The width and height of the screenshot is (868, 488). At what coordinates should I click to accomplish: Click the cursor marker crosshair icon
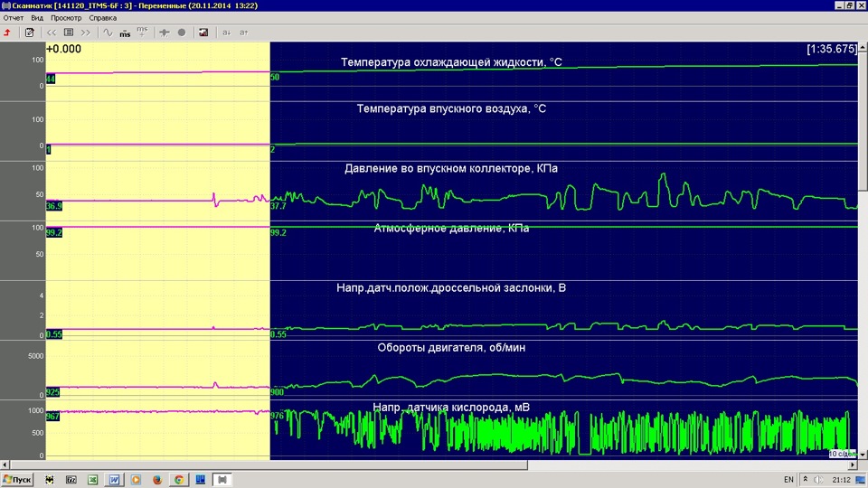[x=165, y=33]
